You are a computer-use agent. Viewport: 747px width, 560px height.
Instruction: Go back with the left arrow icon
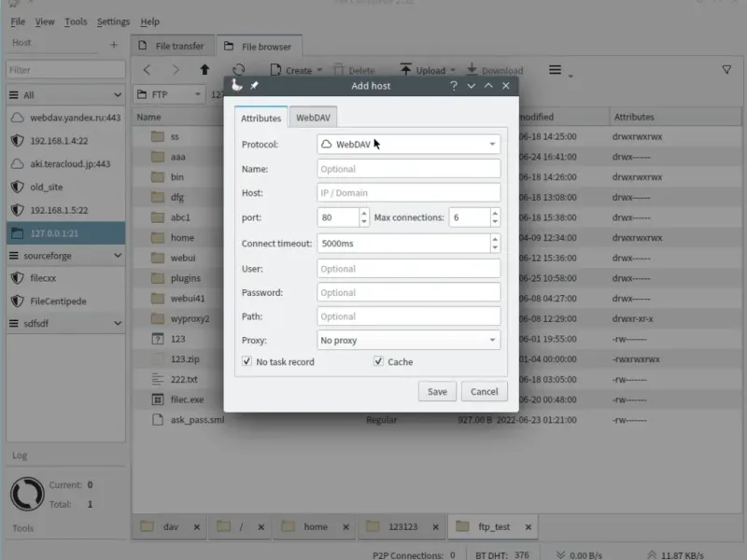click(x=147, y=70)
